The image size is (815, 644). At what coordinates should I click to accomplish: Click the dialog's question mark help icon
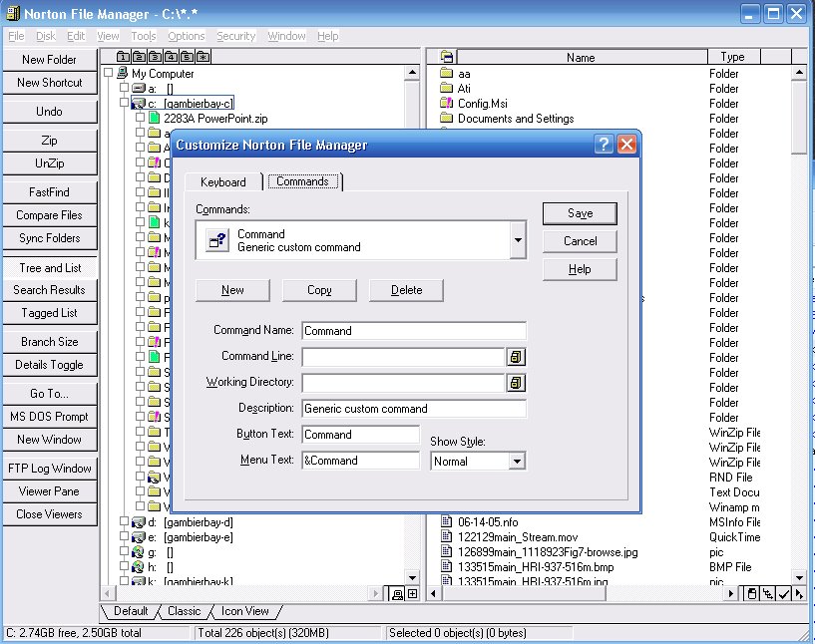[x=604, y=144]
